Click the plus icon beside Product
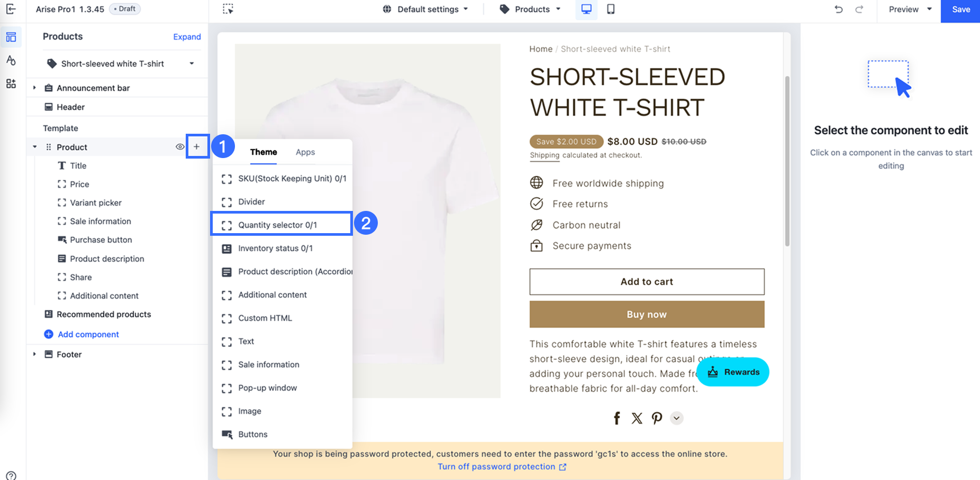Screen dimensions: 980x480 point(197,147)
